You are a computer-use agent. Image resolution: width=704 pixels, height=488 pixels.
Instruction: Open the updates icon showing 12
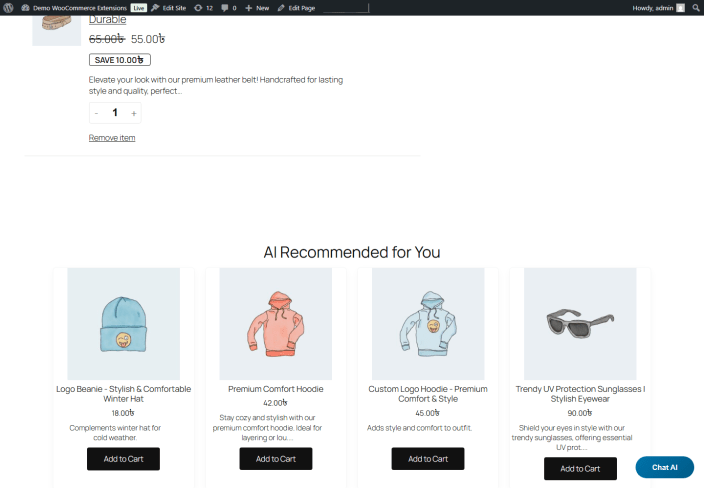pyautogui.click(x=203, y=8)
